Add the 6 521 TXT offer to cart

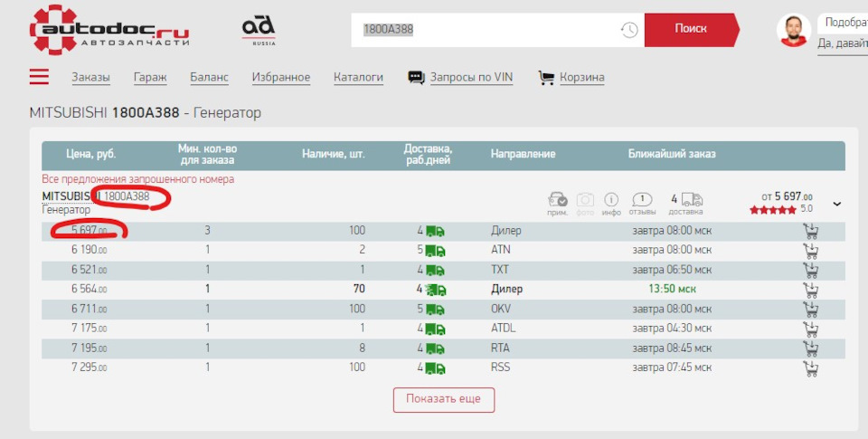click(x=811, y=270)
